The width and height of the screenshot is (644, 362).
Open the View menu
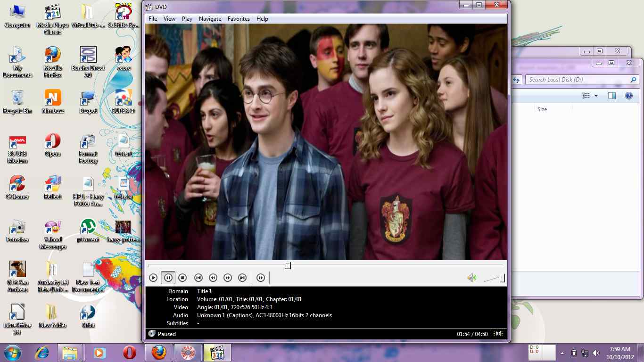[169, 19]
